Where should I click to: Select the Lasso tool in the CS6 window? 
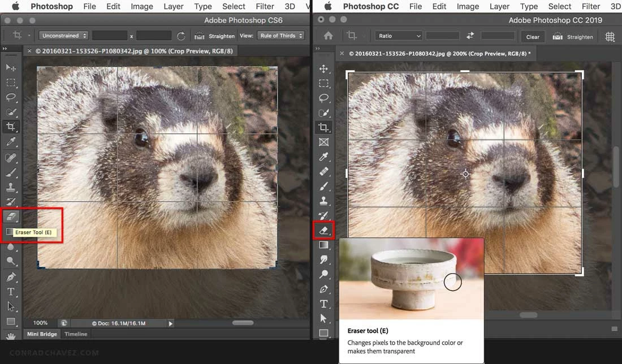(x=11, y=97)
